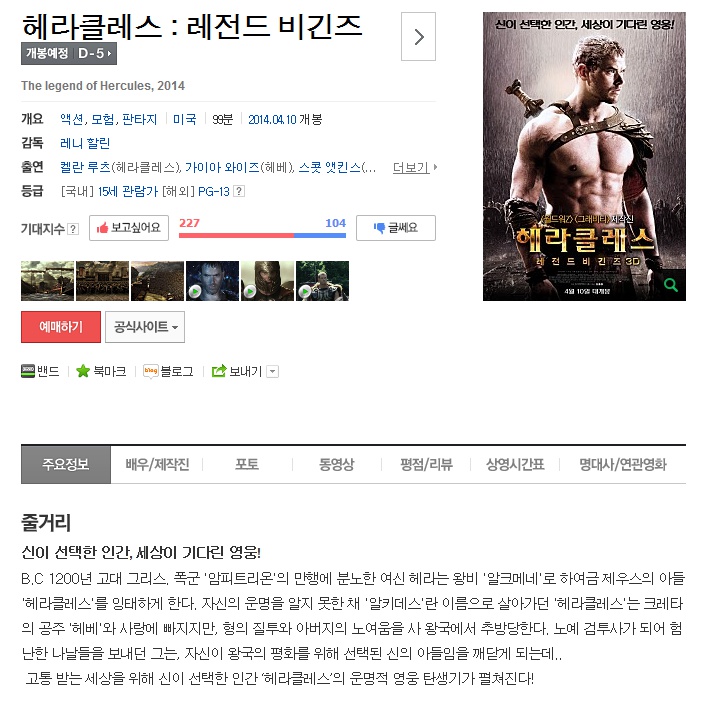Viewport: 711px width, 706px height.
Task: Click the Band share icon
Action: [x=28, y=371]
